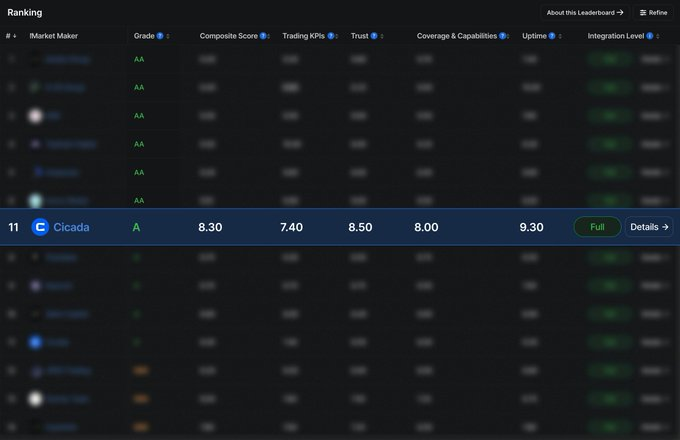Click the Composite Score column label
Image resolution: width=680 pixels, height=440 pixels.
click(229, 36)
